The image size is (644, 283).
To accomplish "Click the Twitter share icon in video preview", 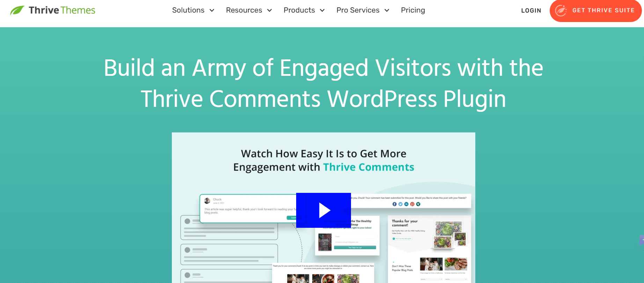I will point(401,204).
